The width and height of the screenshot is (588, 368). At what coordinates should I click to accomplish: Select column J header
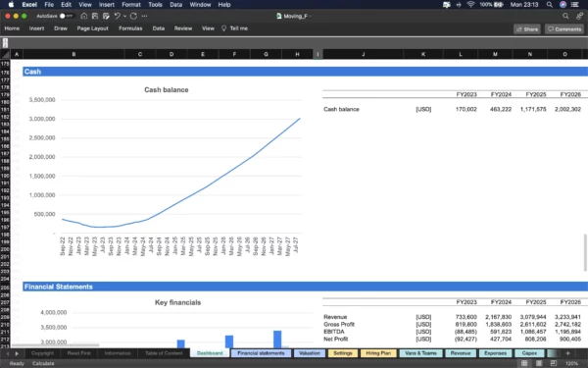click(x=363, y=54)
